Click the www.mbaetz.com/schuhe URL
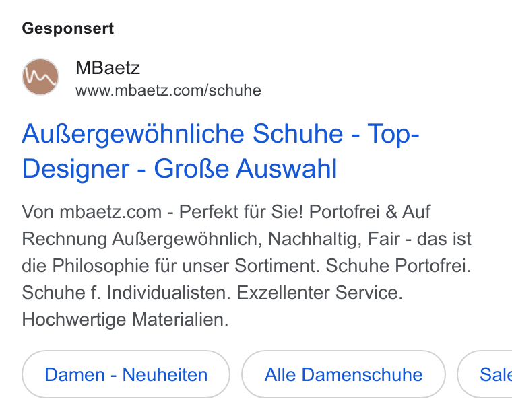512x420 pixels. 168,90
